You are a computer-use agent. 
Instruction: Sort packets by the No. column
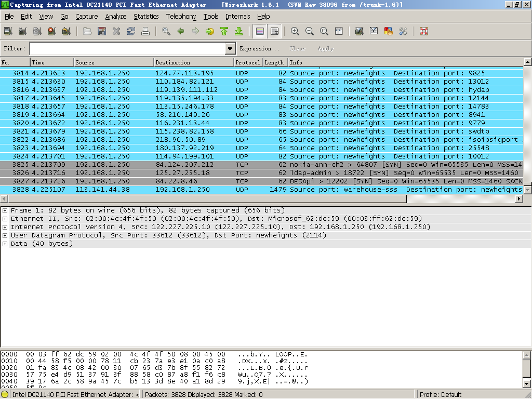tap(15, 62)
